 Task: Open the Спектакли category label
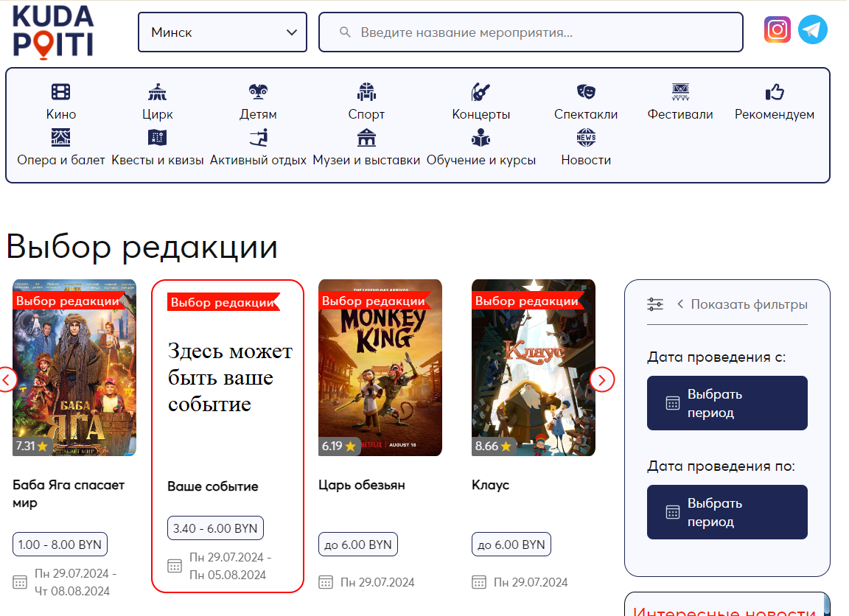[x=586, y=114]
